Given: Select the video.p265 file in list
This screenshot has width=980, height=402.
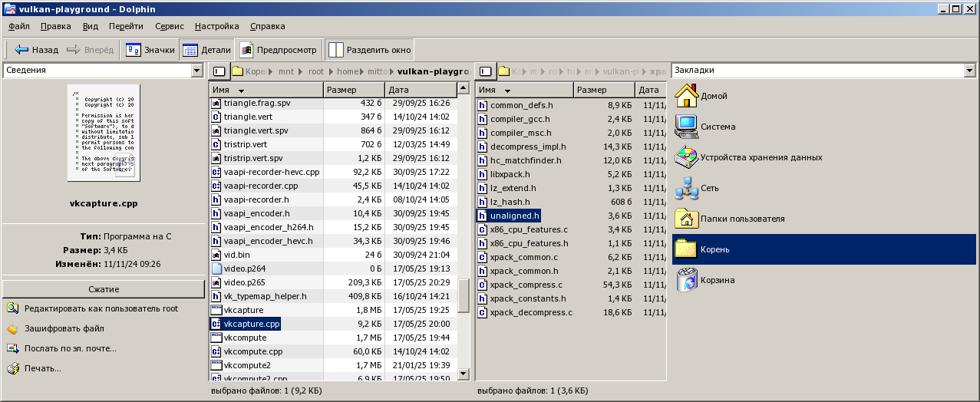Looking at the screenshot, I should tap(245, 282).
